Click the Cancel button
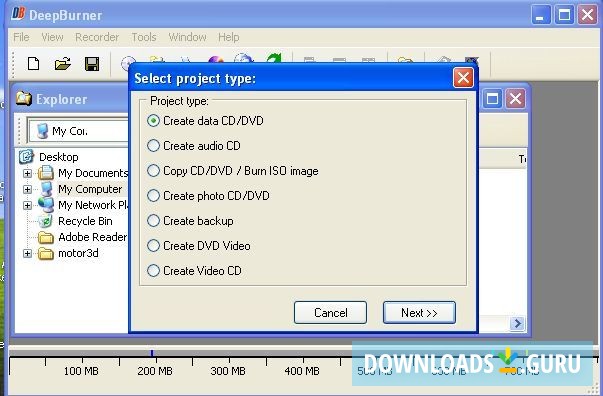This screenshot has width=603, height=396. (x=330, y=313)
